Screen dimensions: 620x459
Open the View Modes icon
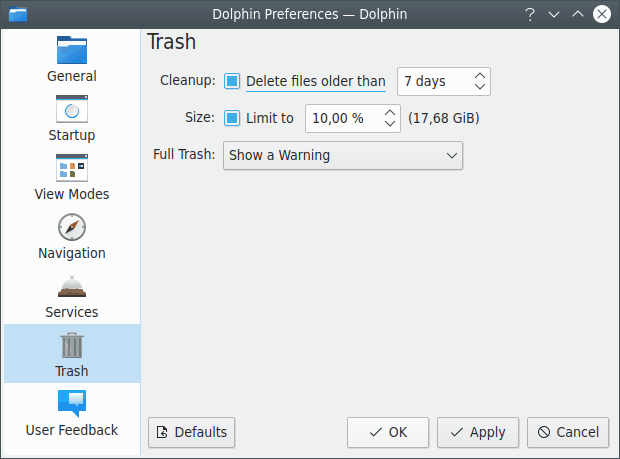point(72,168)
